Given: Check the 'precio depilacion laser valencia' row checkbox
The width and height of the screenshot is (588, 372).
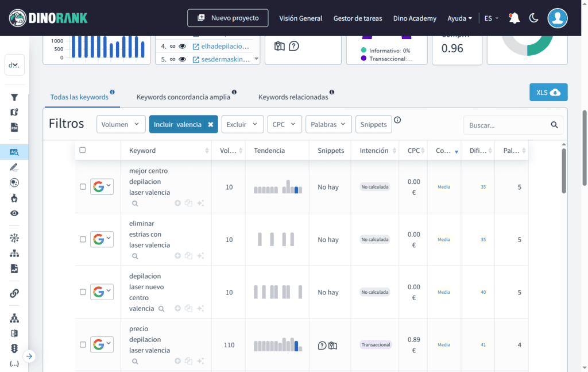Looking at the screenshot, I should click(x=83, y=345).
